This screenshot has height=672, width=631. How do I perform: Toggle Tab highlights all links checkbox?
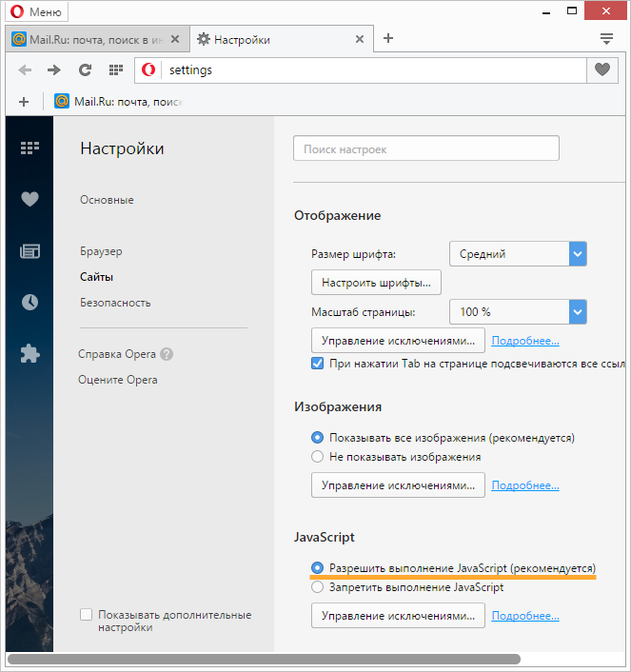click(x=318, y=364)
